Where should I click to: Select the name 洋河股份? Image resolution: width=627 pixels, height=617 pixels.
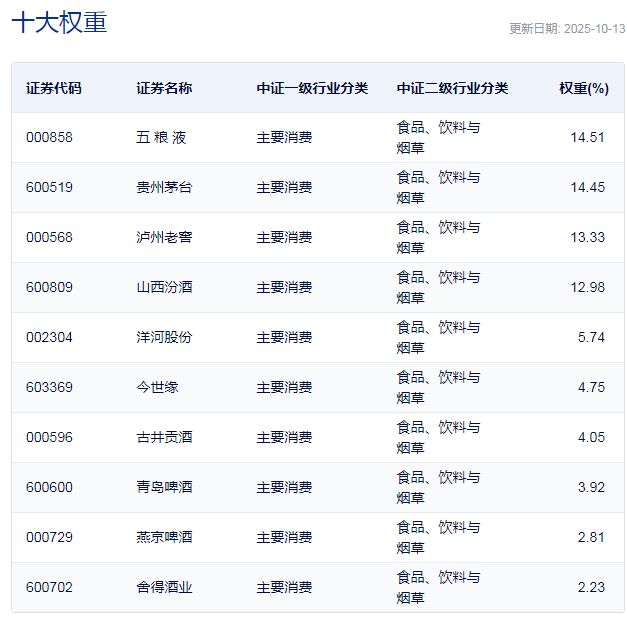(x=164, y=337)
